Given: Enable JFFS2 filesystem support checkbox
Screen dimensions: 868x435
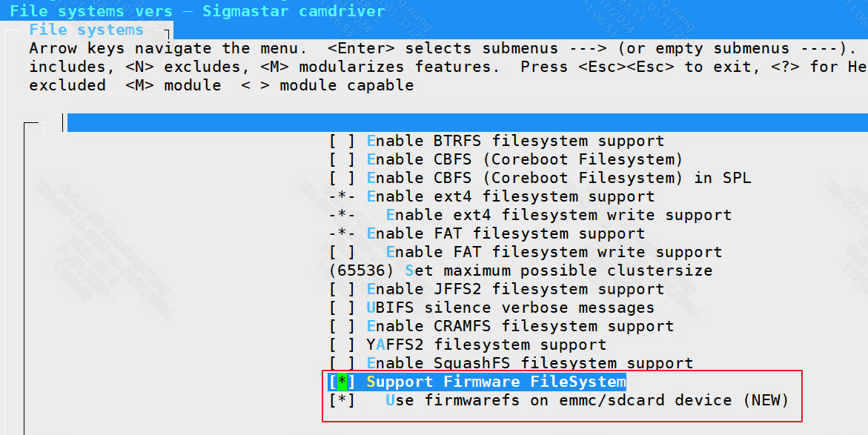Looking at the screenshot, I should click(342, 289).
